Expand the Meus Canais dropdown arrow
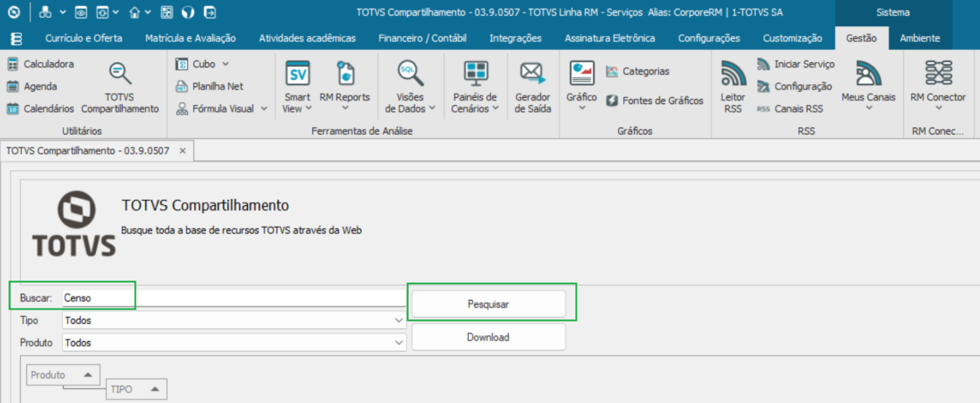The image size is (980, 403). (869, 109)
